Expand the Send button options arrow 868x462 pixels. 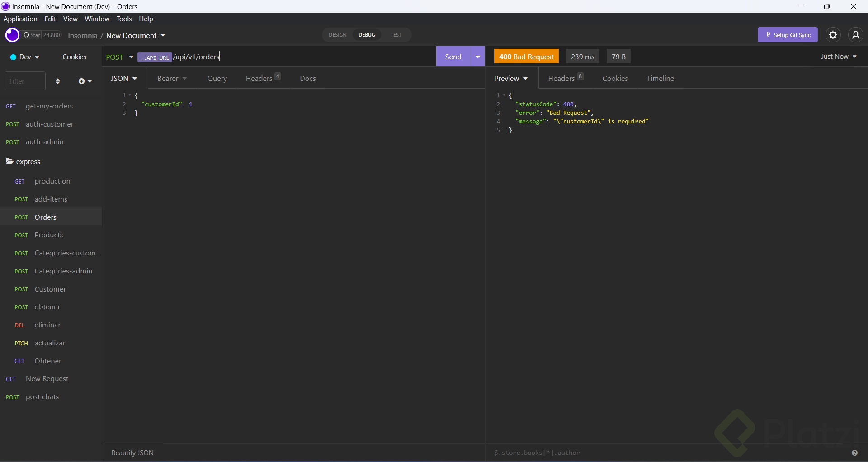(477, 57)
